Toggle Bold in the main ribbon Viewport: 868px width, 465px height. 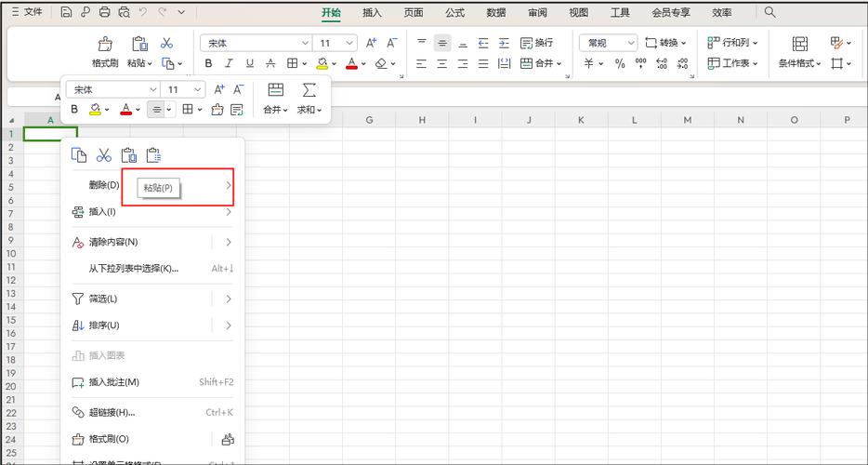click(208, 64)
